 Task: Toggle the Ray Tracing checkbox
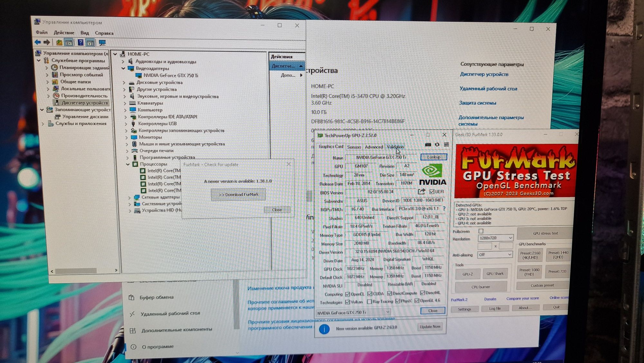tap(369, 301)
